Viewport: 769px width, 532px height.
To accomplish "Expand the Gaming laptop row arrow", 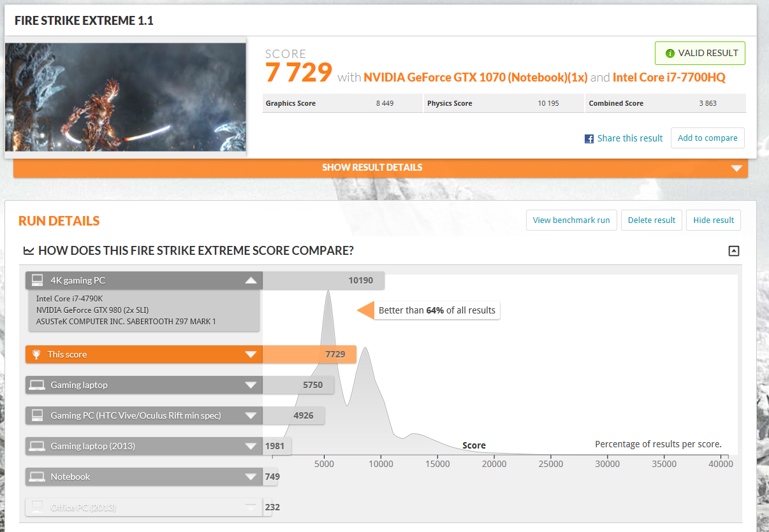I will (251, 385).
